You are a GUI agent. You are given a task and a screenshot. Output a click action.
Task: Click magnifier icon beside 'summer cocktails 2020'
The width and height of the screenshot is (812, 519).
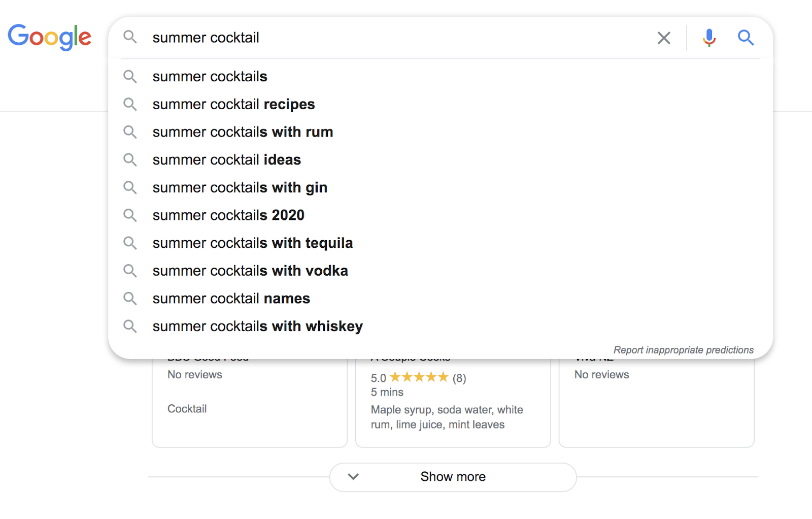pyautogui.click(x=130, y=215)
